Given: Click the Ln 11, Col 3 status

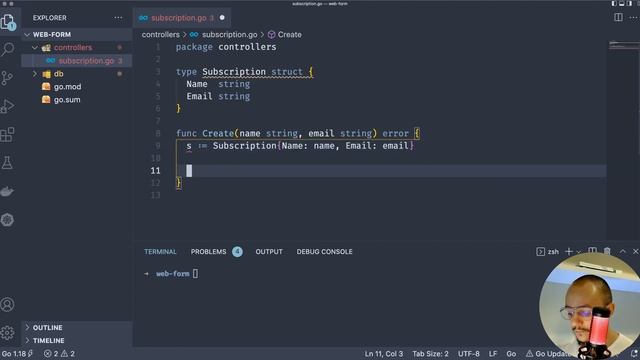Looking at the screenshot, I should (x=383, y=353).
